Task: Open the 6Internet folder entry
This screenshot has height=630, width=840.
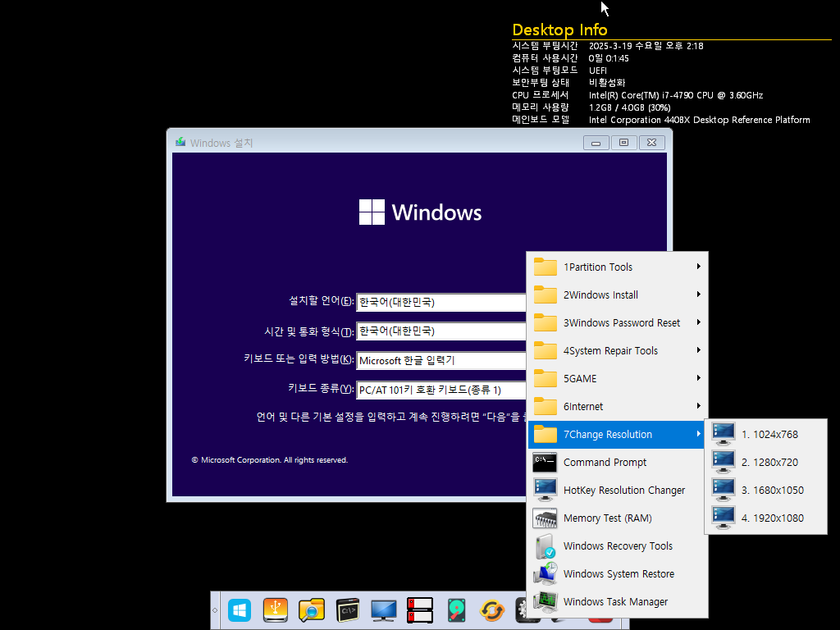Action: (619, 406)
